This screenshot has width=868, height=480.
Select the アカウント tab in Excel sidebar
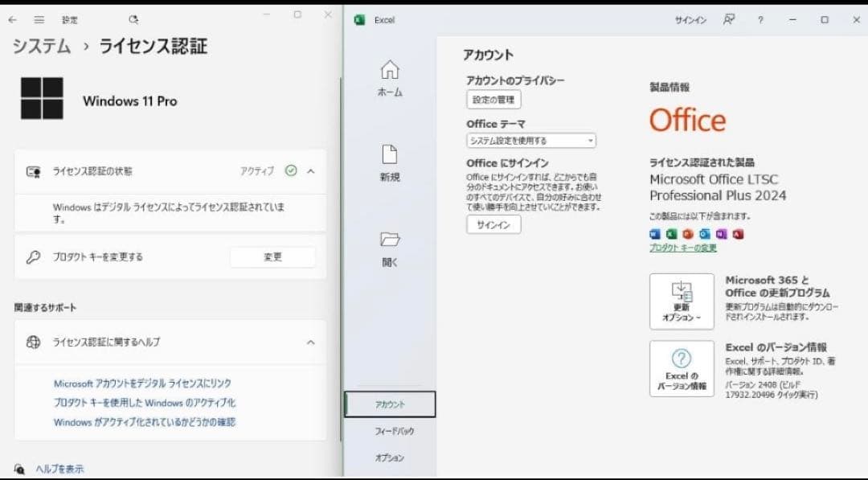click(x=390, y=404)
